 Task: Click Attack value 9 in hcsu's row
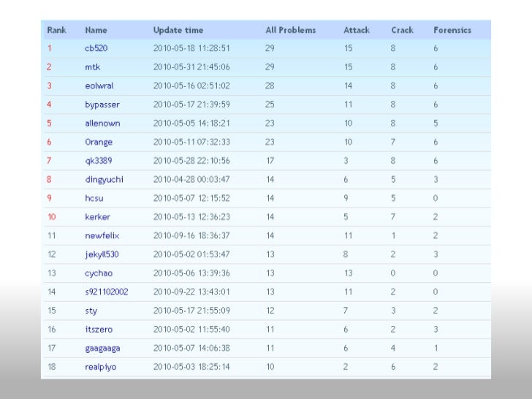346,198
